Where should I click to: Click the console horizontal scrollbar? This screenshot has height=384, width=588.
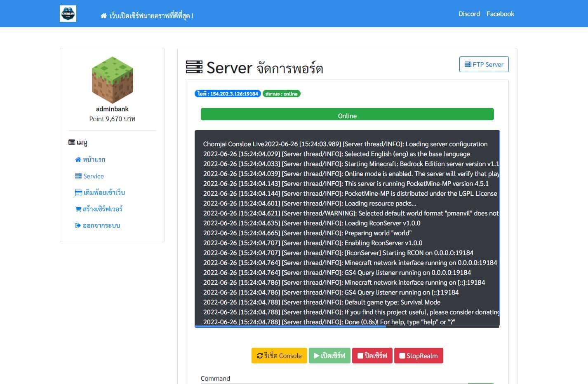tap(290, 326)
